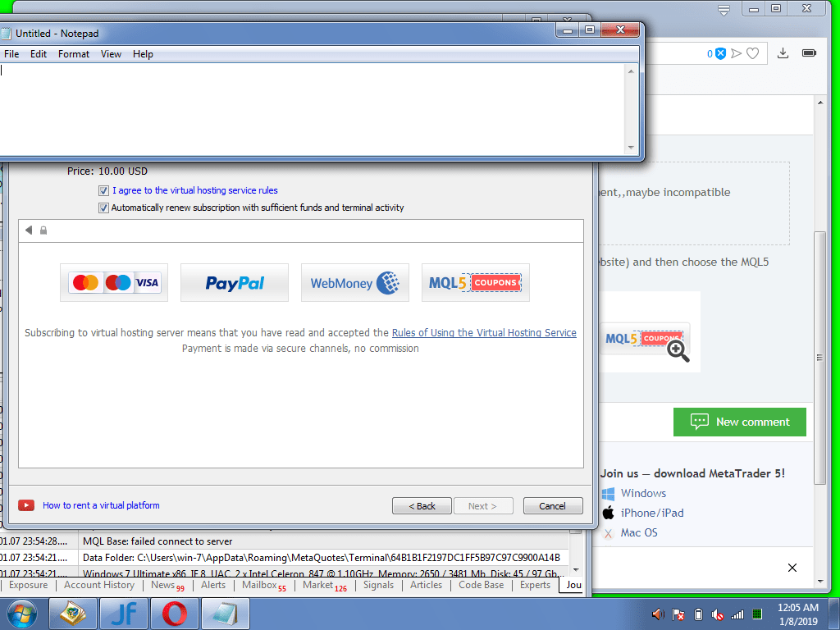
Task: Select the MQL Base failed connect log row
Action: [x=284, y=541]
